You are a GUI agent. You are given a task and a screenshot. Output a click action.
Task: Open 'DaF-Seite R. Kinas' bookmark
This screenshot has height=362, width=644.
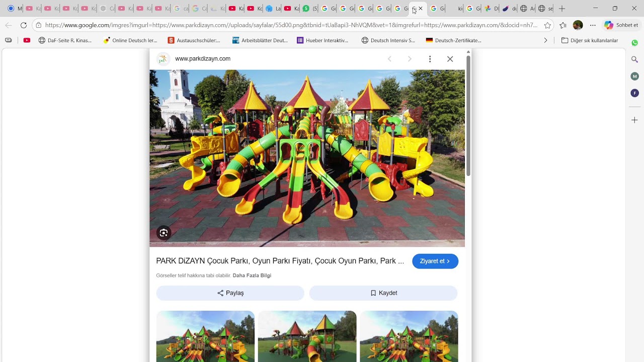point(65,40)
